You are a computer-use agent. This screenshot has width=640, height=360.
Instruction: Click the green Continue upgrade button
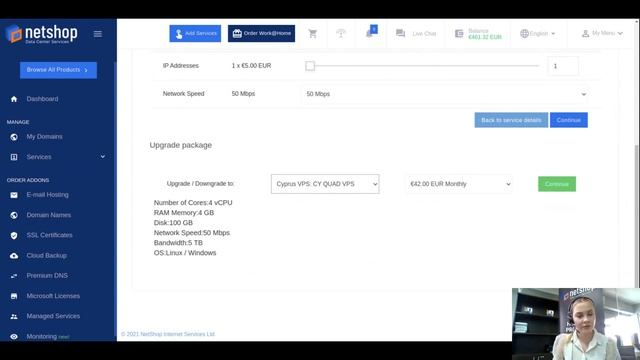pos(557,184)
